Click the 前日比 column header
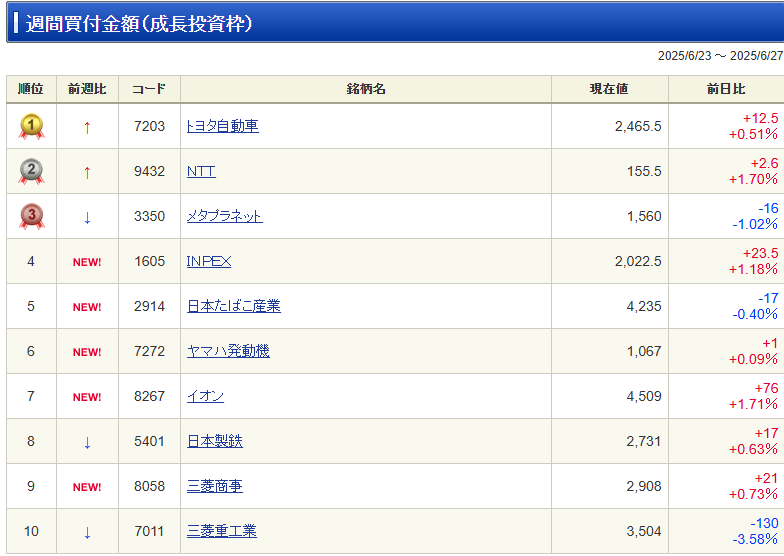This screenshot has height=556, width=784. tap(726, 89)
